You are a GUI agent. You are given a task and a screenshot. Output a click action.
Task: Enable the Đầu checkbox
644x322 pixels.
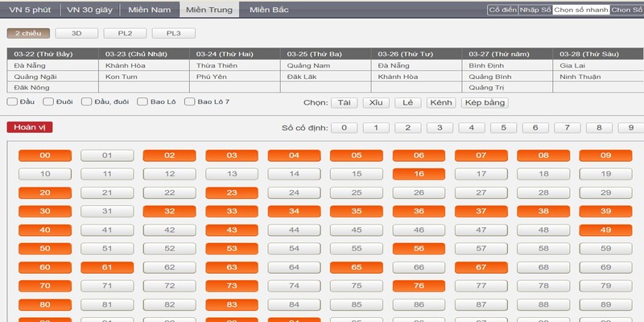pyautogui.click(x=12, y=102)
